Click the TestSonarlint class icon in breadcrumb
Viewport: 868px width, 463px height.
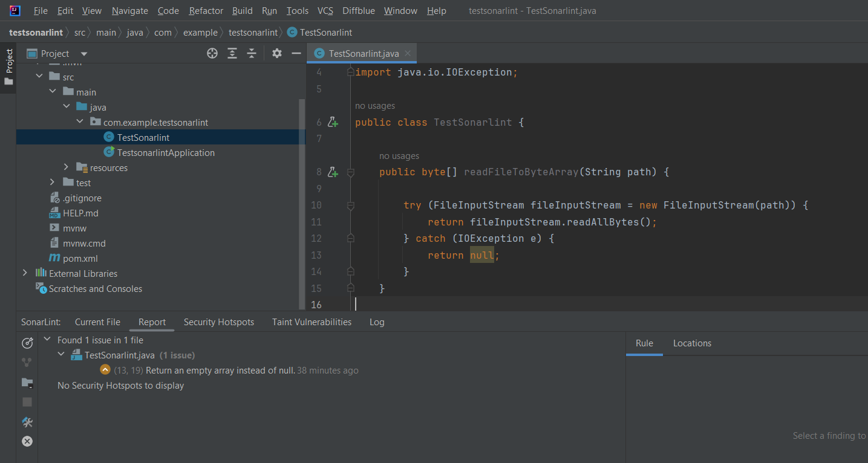292,33
